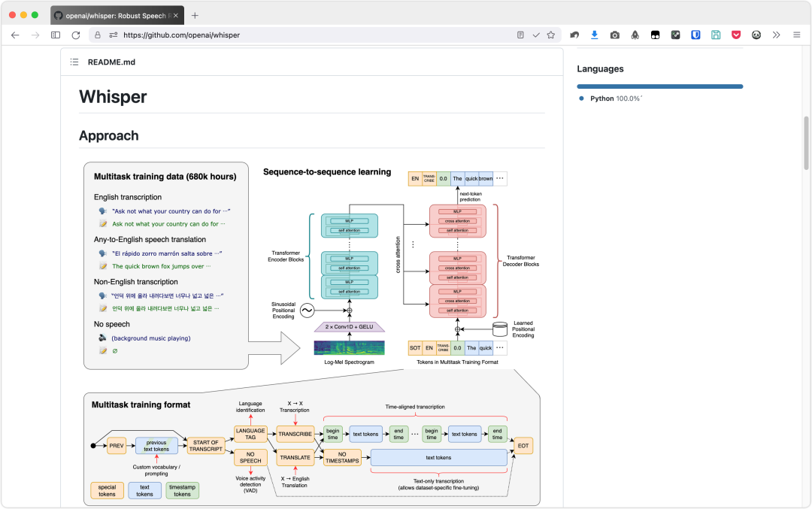Image resolution: width=812 pixels, height=509 pixels.
Task: Go back to the previous page
Action: pos(15,35)
